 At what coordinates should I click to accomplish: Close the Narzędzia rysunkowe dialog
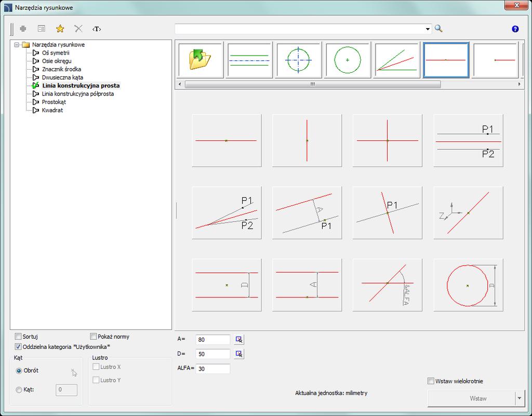click(x=516, y=5)
